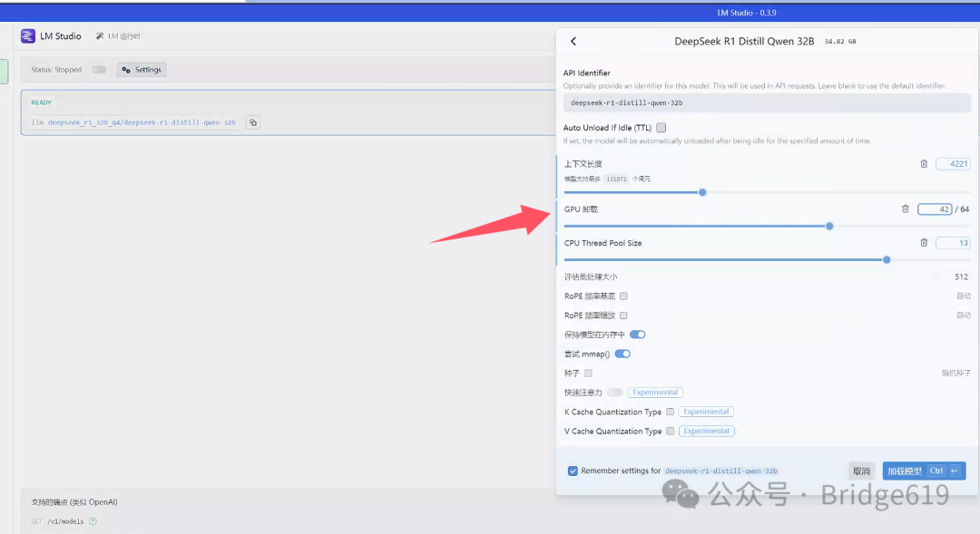
Task: Click the loaded model path text
Action: click(x=142, y=122)
